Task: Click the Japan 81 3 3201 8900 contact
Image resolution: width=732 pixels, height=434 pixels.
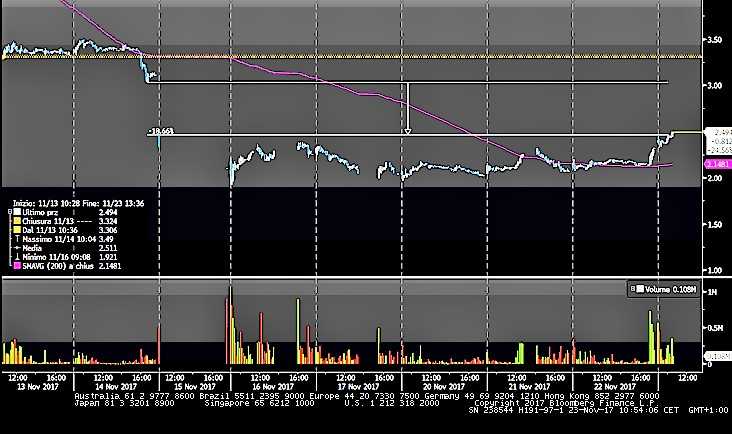Action: pos(125,403)
